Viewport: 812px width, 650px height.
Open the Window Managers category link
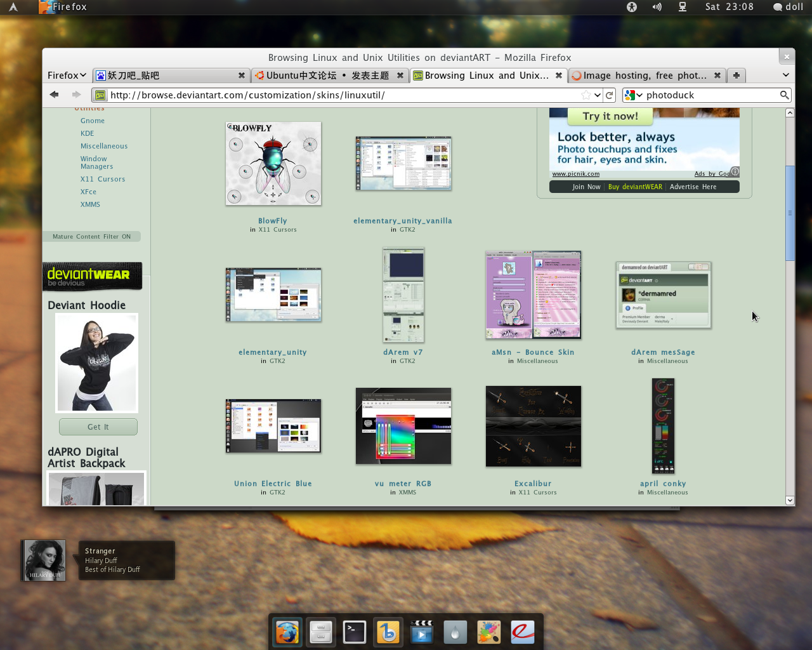pyautogui.click(x=96, y=162)
